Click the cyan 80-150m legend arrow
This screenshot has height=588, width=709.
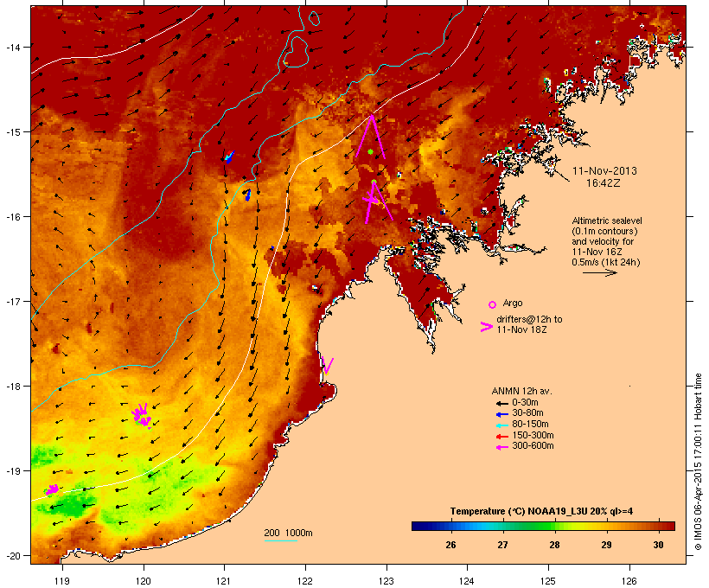click(501, 425)
